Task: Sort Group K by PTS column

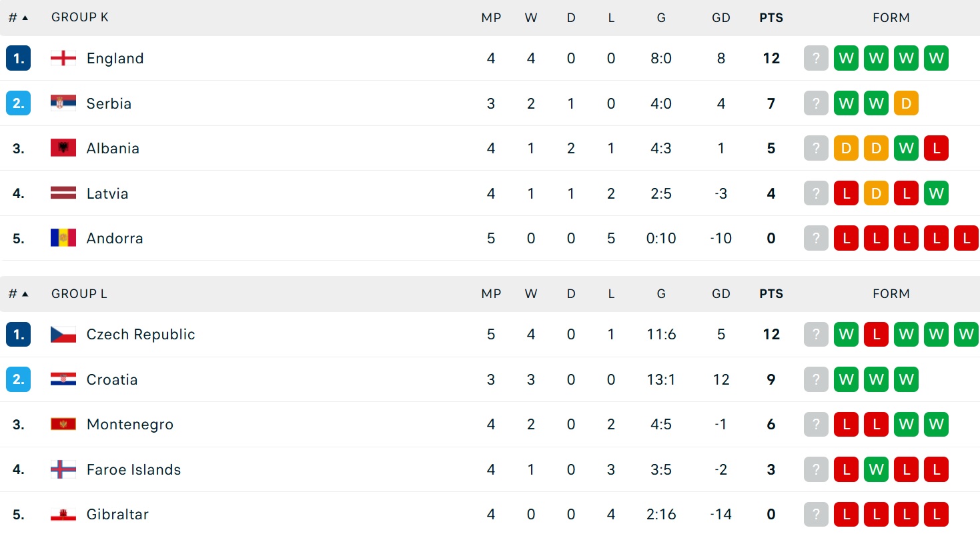Action: click(771, 18)
